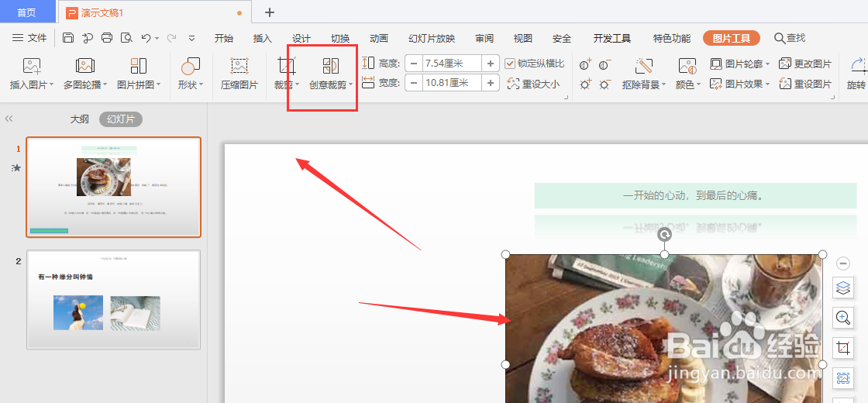The height and width of the screenshot is (403, 868).
Task: Increase picture contrast
Action: pyautogui.click(x=585, y=64)
